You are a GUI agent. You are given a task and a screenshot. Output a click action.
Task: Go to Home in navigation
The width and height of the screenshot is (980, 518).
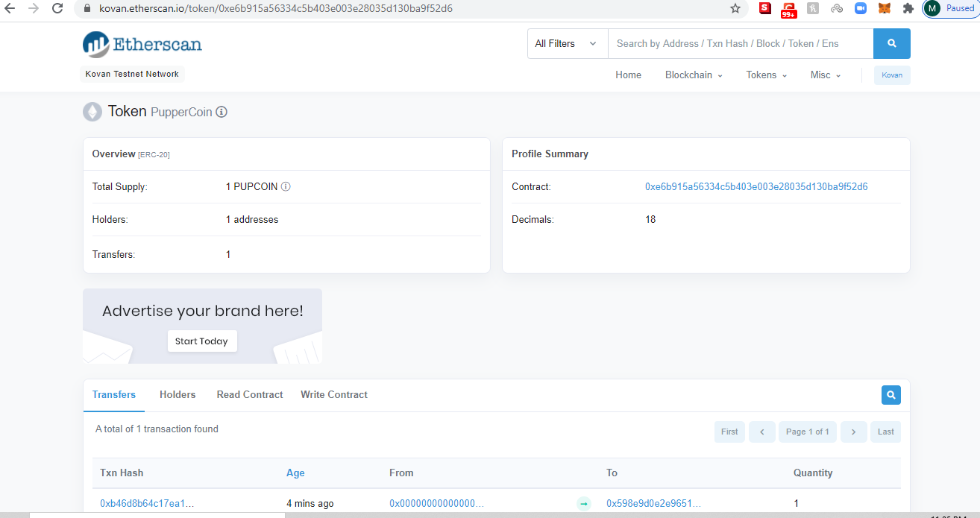coord(628,75)
